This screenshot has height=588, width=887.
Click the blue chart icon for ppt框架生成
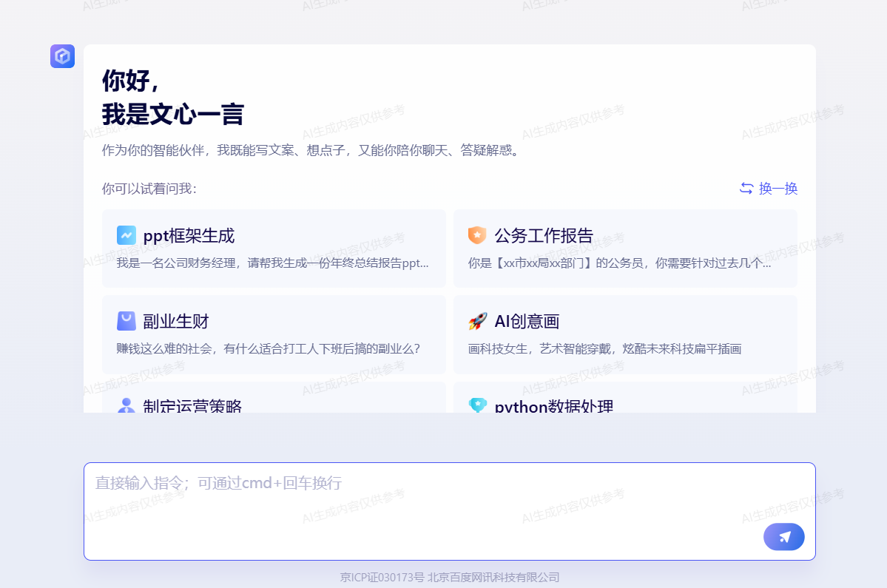[127, 234]
